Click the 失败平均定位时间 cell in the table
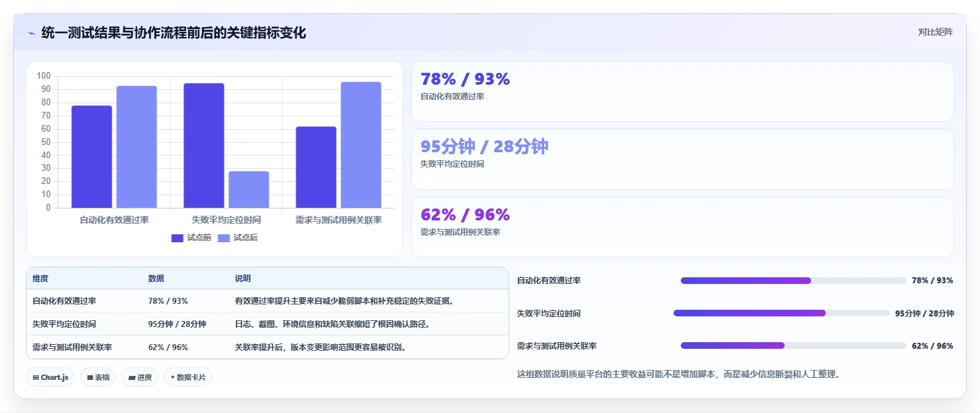980x413 pixels. tap(64, 324)
